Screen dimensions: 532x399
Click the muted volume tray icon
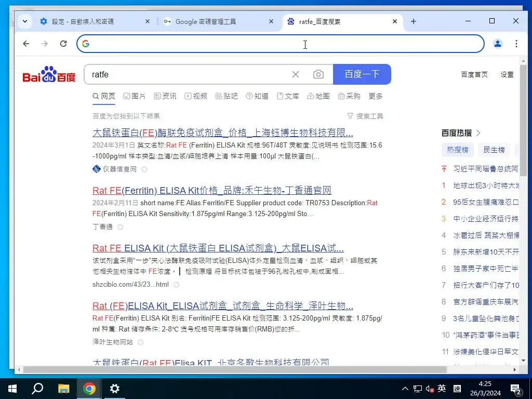pyautogui.click(x=430, y=389)
